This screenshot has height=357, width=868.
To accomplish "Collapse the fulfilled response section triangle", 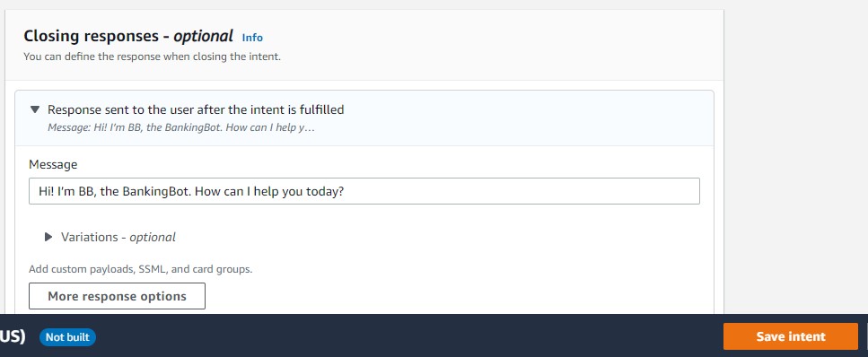I will coord(35,109).
